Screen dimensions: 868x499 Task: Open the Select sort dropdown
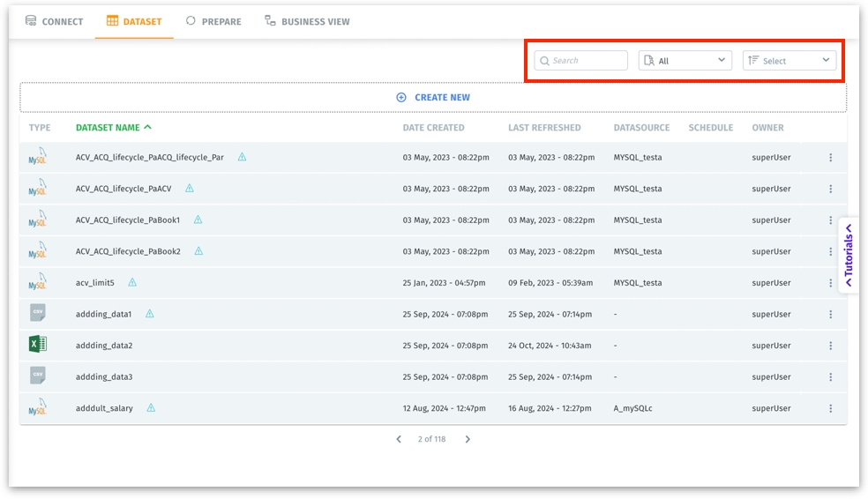pos(789,61)
